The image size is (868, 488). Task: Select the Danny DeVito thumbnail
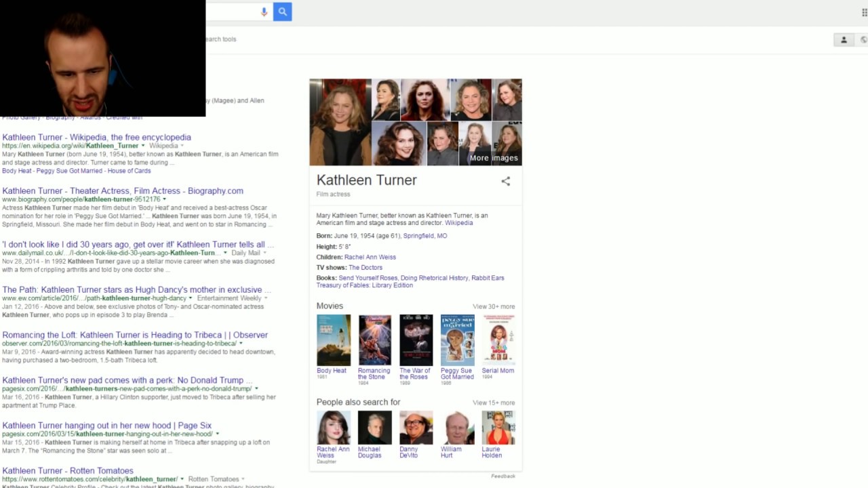point(416,428)
